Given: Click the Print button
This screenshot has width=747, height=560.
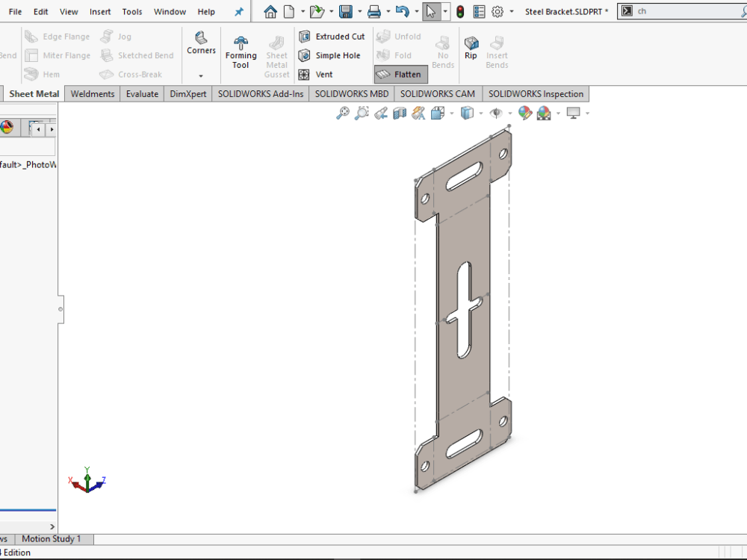Looking at the screenshot, I should [373, 10].
